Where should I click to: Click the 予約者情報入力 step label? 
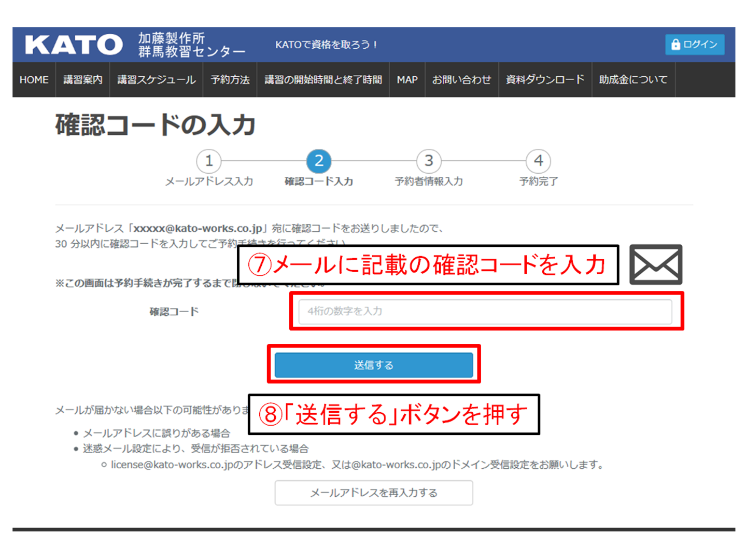[x=429, y=181]
